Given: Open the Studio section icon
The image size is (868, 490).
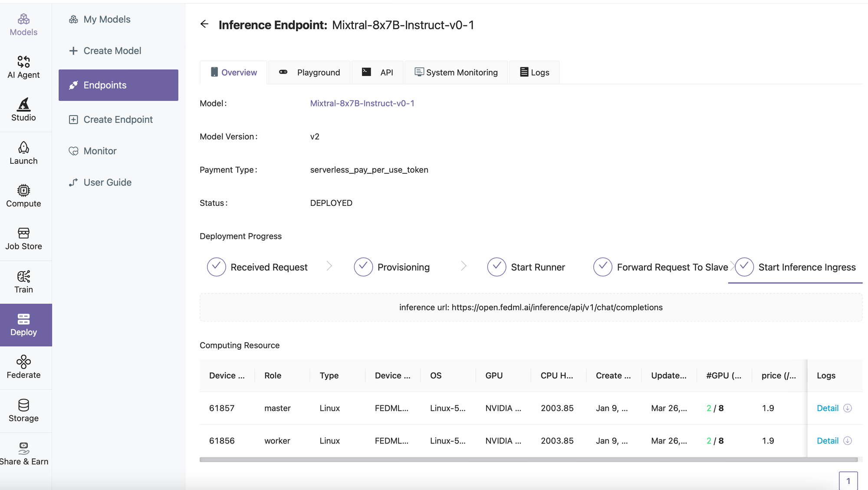Looking at the screenshot, I should click(23, 104).
